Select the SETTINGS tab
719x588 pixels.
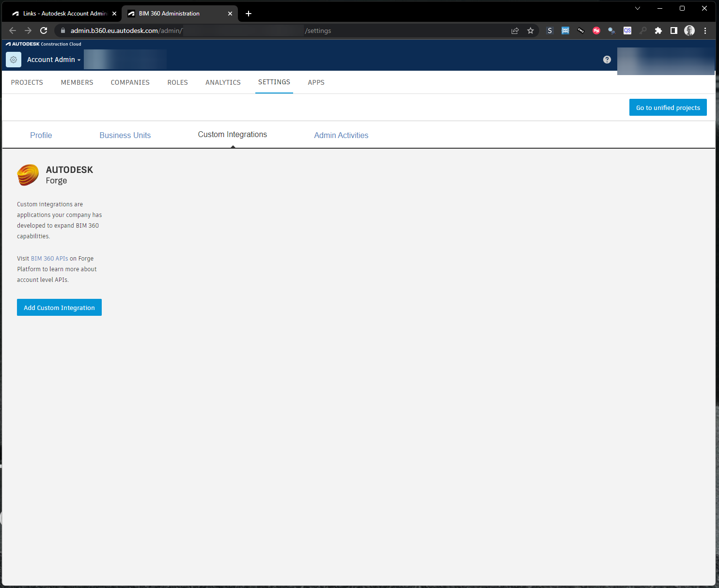click(x=274, y=82)
